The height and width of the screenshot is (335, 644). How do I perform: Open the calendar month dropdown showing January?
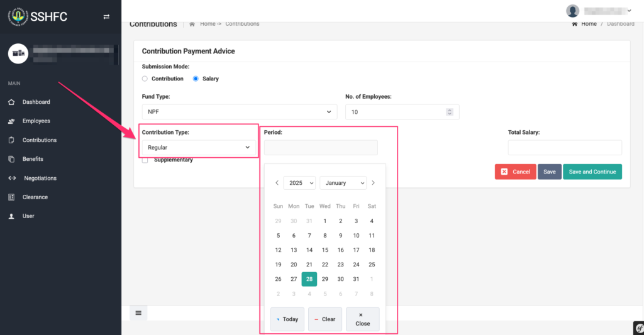[343, 183]
